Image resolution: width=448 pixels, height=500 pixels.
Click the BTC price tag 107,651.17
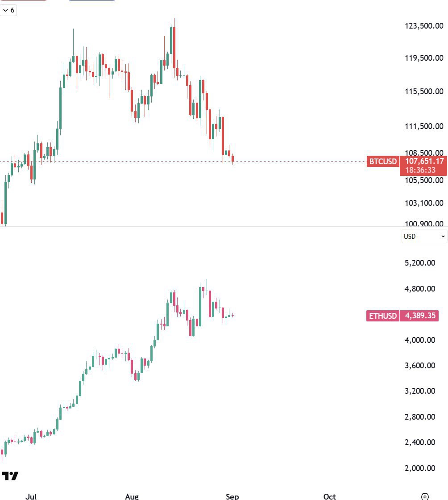coord(424,161)
